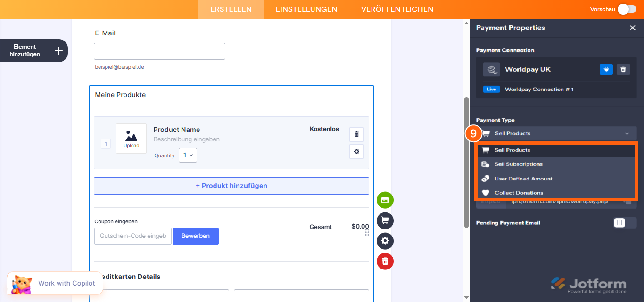Click the Produkt hinzufügen button
644x302 pixels.
coord(231,186)
